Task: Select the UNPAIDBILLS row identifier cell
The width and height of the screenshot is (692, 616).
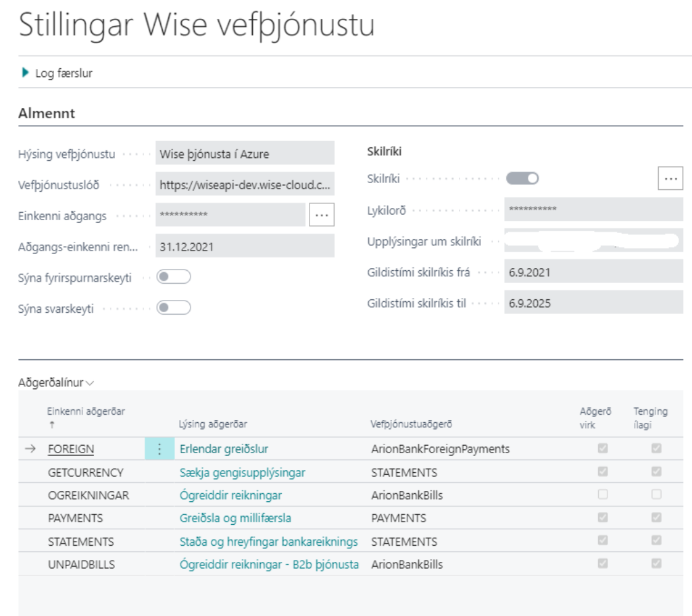Action: pos(81,564)
